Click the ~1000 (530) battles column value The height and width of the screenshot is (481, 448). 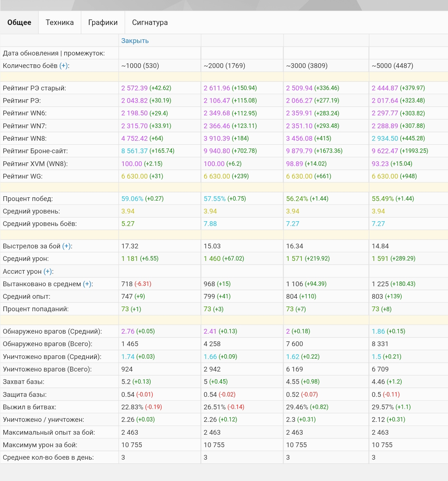[140, 66]
